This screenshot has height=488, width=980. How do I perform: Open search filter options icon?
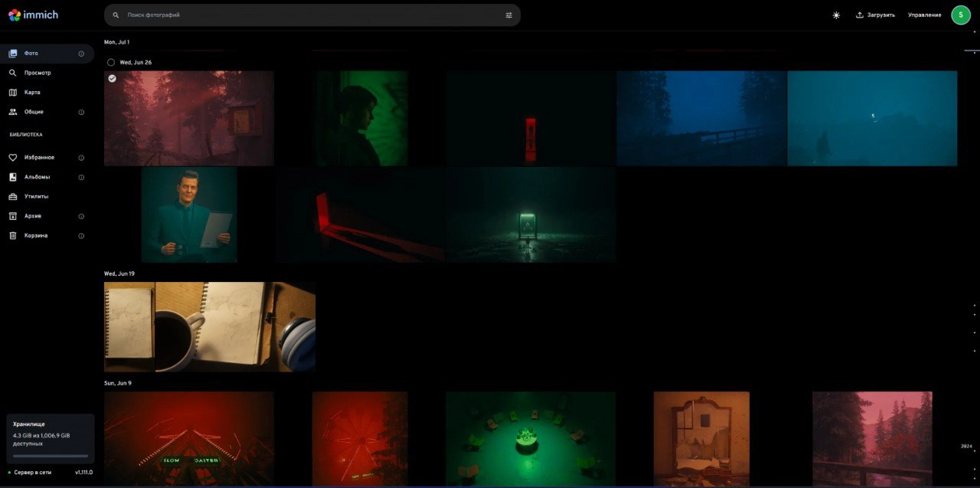pos(509,15)
